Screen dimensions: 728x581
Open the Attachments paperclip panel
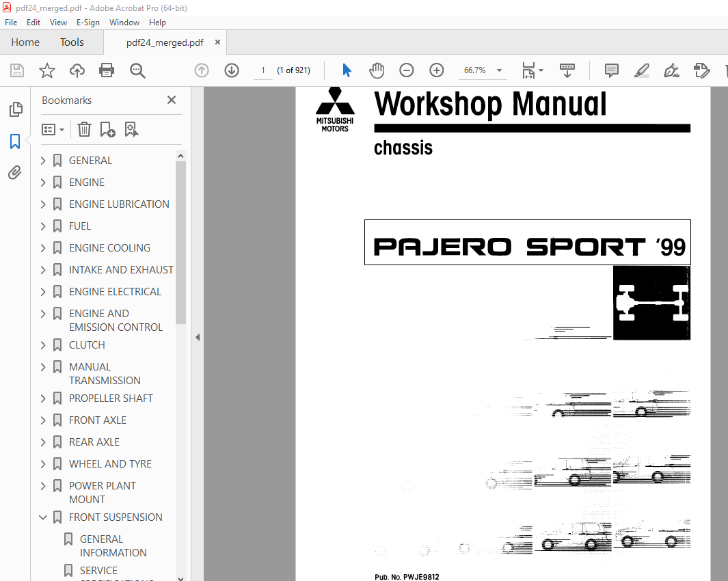point(15,173)
